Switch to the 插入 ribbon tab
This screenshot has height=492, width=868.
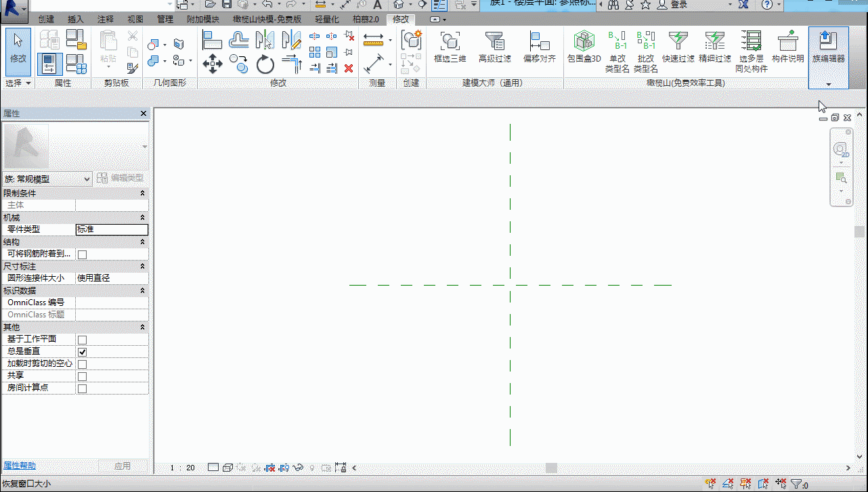click(x=76, y=20)
